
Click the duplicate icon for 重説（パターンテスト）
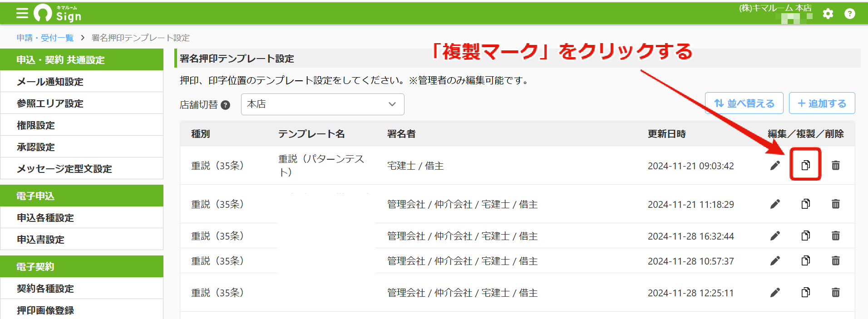click(805, 165)
